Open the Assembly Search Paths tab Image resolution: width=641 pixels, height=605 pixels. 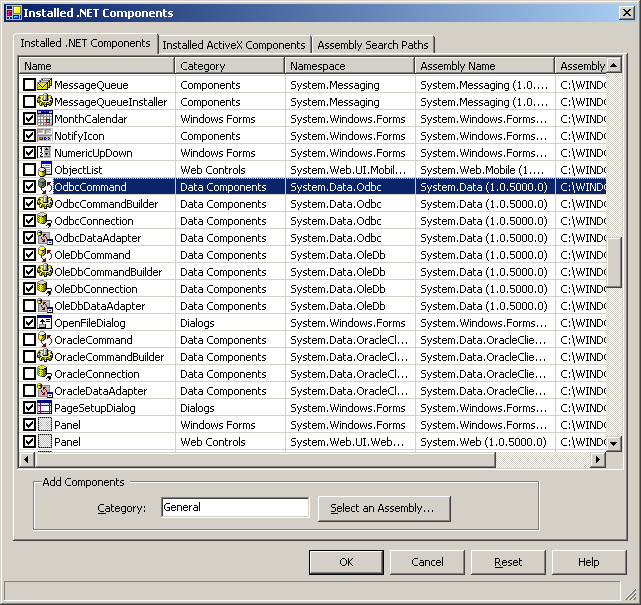click(373, 45)
